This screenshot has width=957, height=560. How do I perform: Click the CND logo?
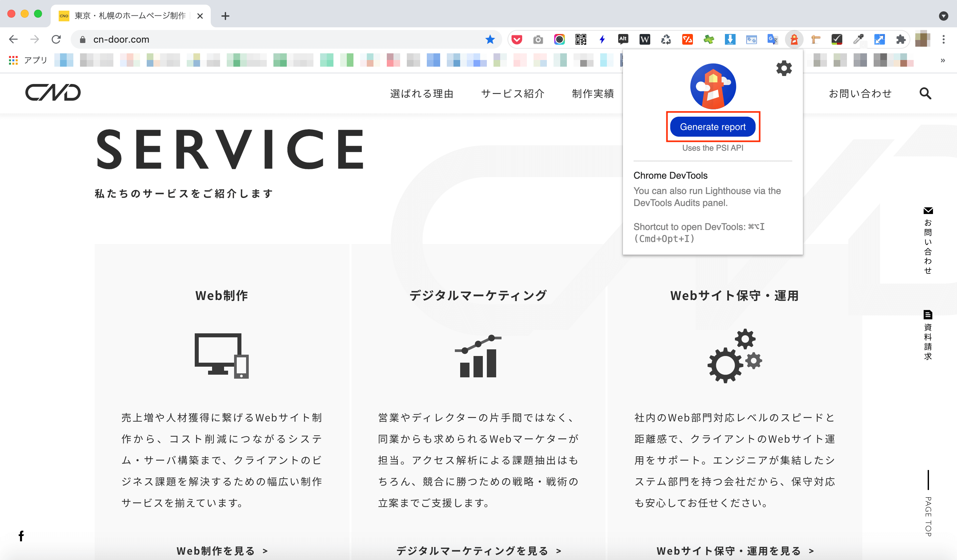[53, 93]
